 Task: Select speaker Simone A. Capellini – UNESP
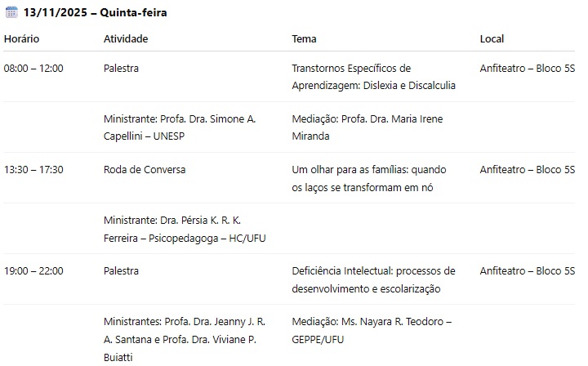180,127
